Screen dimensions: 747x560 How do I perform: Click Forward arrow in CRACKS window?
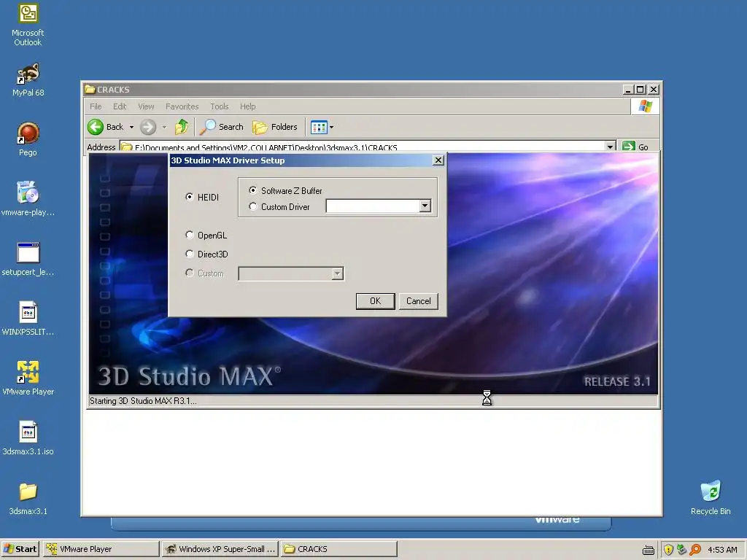(148, 127)
